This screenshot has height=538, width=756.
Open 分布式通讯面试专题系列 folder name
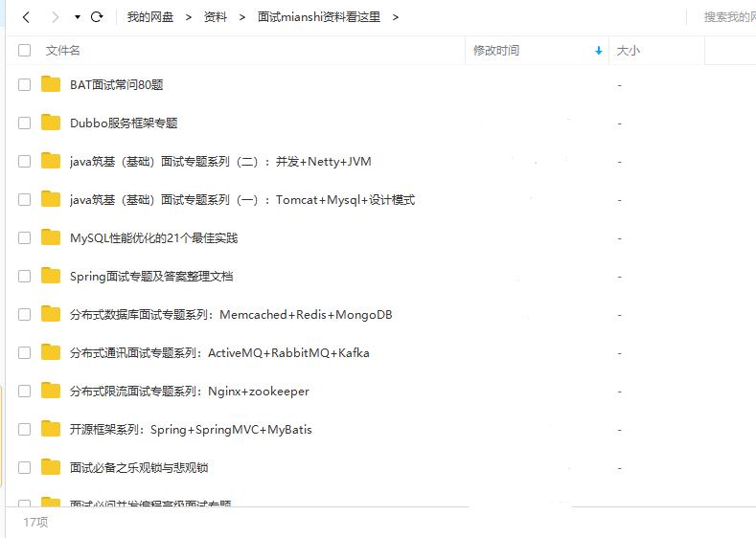pyautogui.click(x=219, y=353)
